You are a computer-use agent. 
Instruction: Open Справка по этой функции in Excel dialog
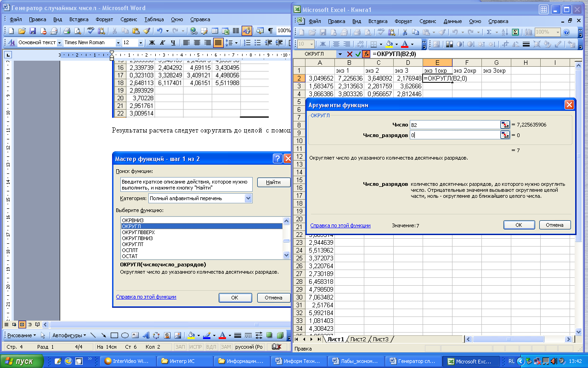coord(340,225)
